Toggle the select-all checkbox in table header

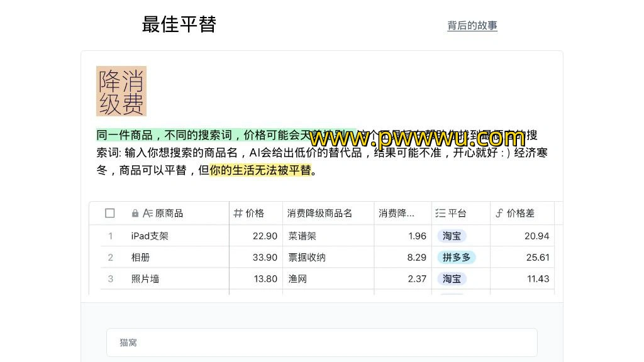coord(109,213)
